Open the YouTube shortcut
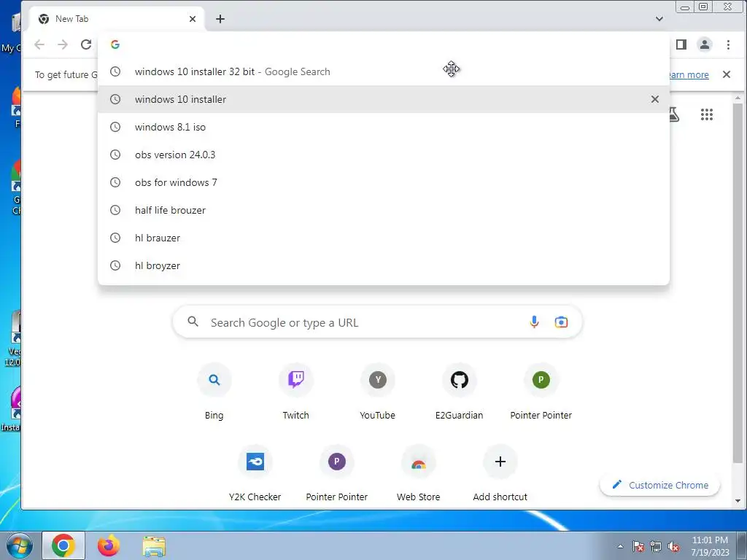This screenshot has width=747, height=560. tap(377, 392)
